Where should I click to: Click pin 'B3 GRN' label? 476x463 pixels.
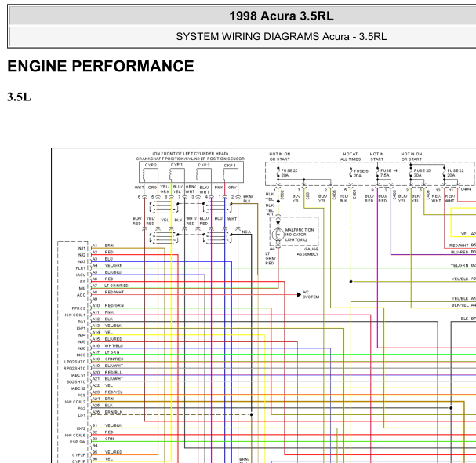104,439
